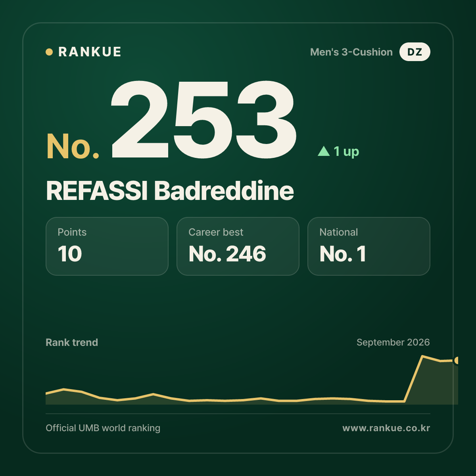476x476 pixels.
Task: Click the 'No. 246' career best value
Action: pyautogui.click(x=227, y=254)
